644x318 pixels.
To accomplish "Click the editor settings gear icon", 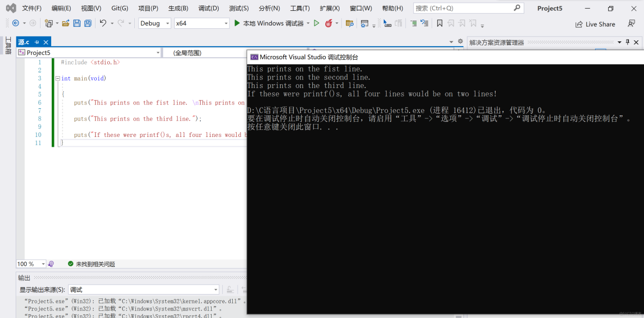I will click(460, 41).
